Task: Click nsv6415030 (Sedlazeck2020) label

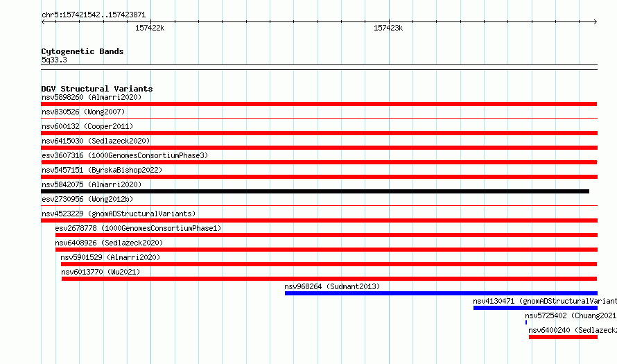Action: click(x=96, y=141)
